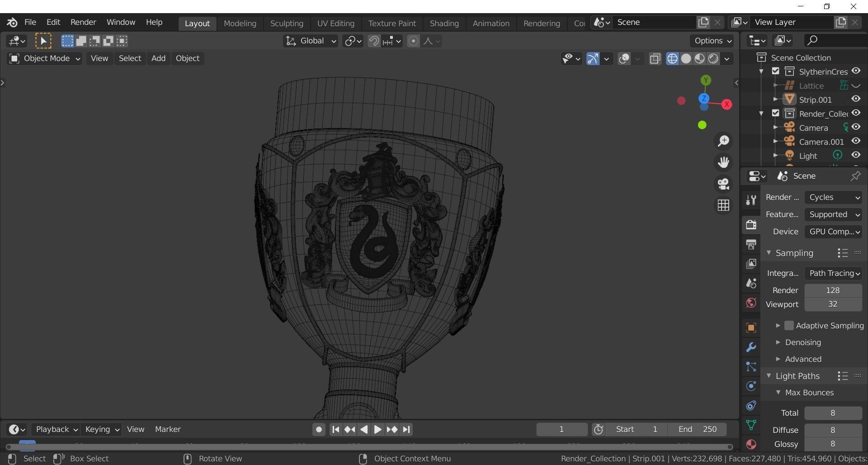Open Object properties orange square icon
Viewport: 868px width, 465px height.
click(751, 328)
